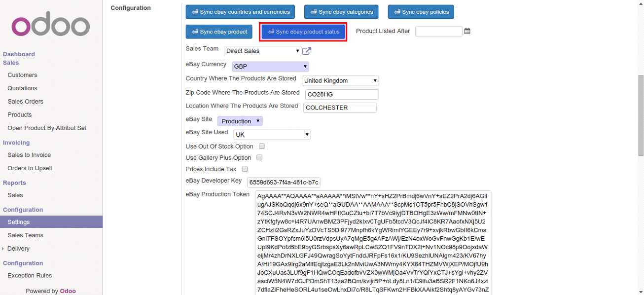The width and height of the screenshot is (644, 295).
Task: Toggle Prices Include Tax checkbox
Action: [x=245, y=169]
